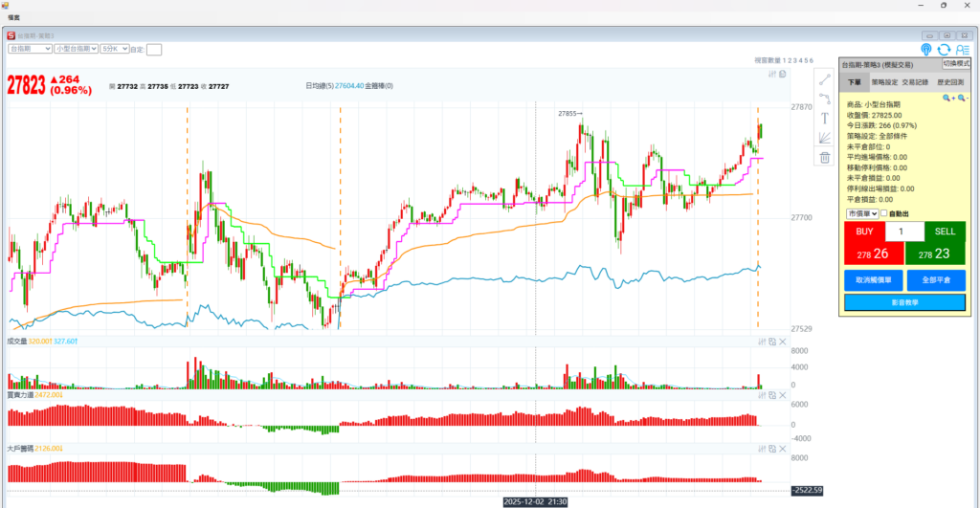The height and width of the screenshot is (508, 980).
Task: Select the fan lines drawing tool
Action: pos(824,138)
